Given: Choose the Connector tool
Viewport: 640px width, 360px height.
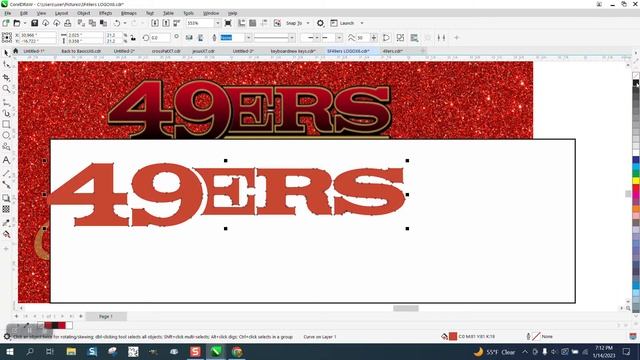Looking at the screenshot, I should point(6,184).
